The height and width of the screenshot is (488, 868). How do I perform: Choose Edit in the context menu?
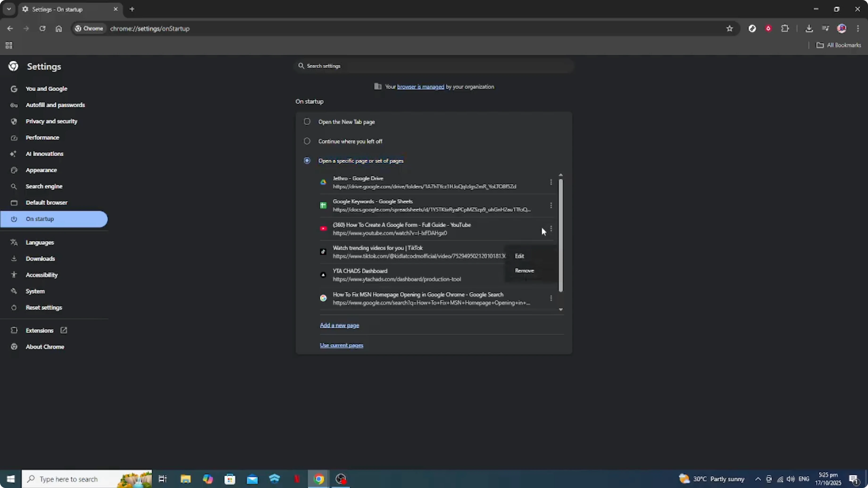tap(531, 256)
